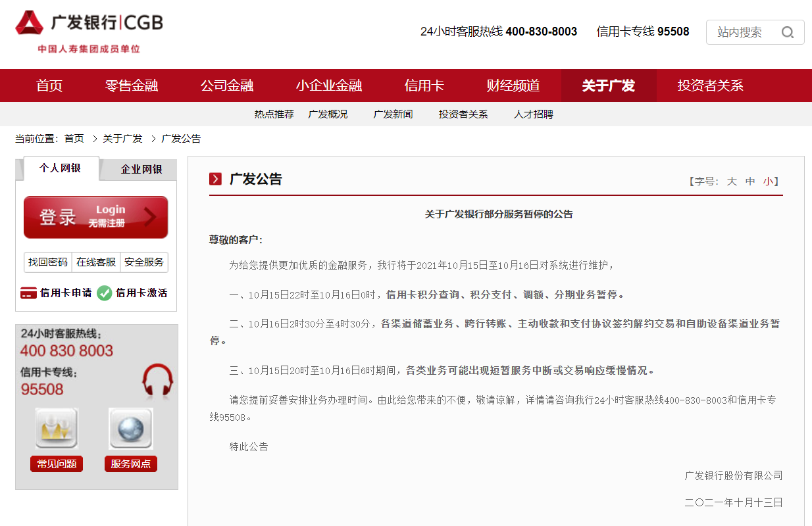Click 关于广发 in breadcrumb
Viewport: 812px width, 526px height.
click(122, 139)
